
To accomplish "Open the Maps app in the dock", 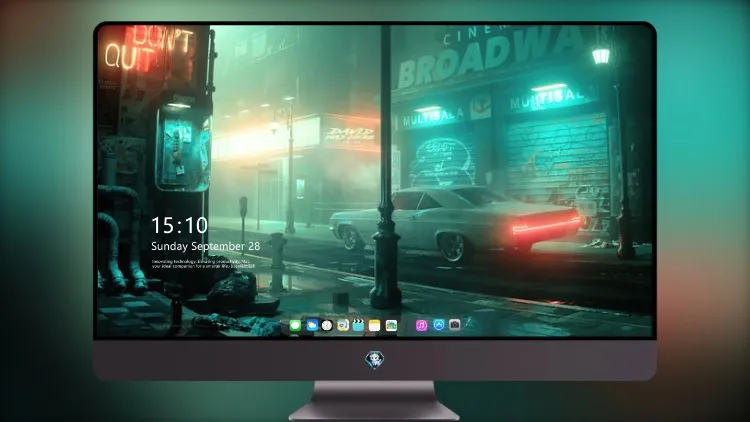I will pos(343,325).
